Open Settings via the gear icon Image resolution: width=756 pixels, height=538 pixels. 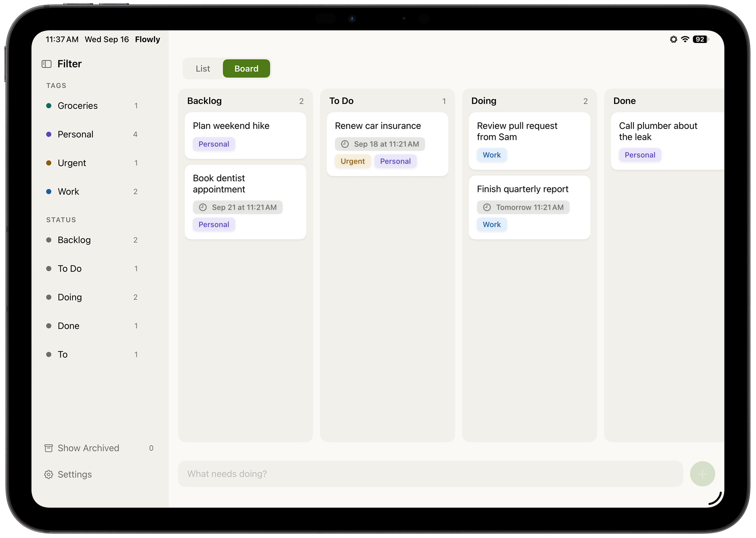tap(48, 474)
